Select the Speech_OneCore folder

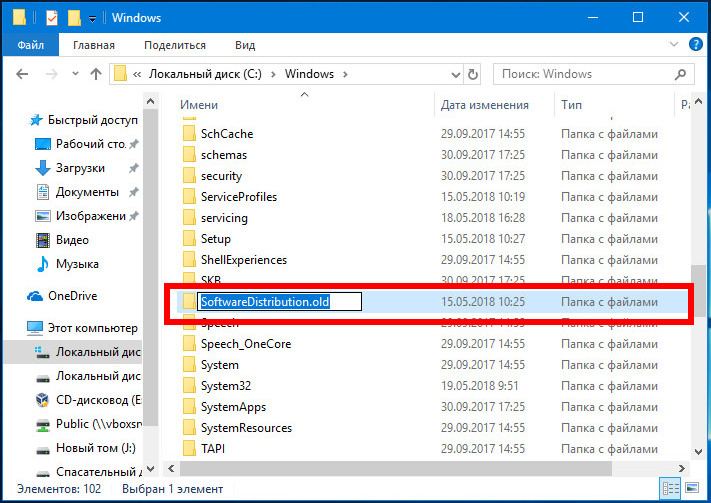pos(246,344)
